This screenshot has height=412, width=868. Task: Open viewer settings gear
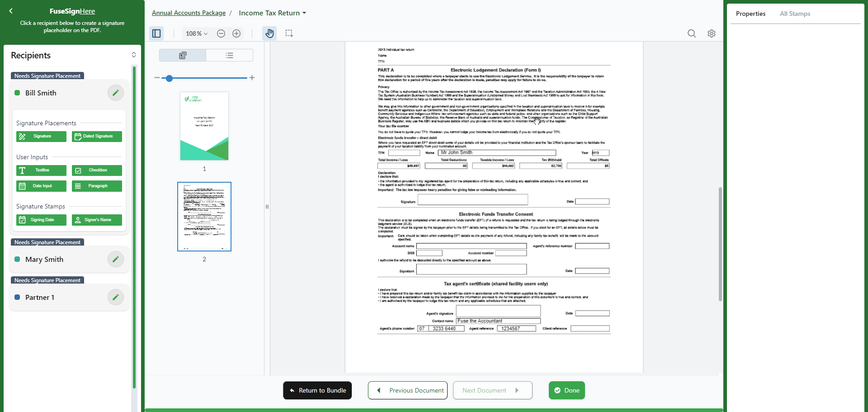[x=712, y=33]
